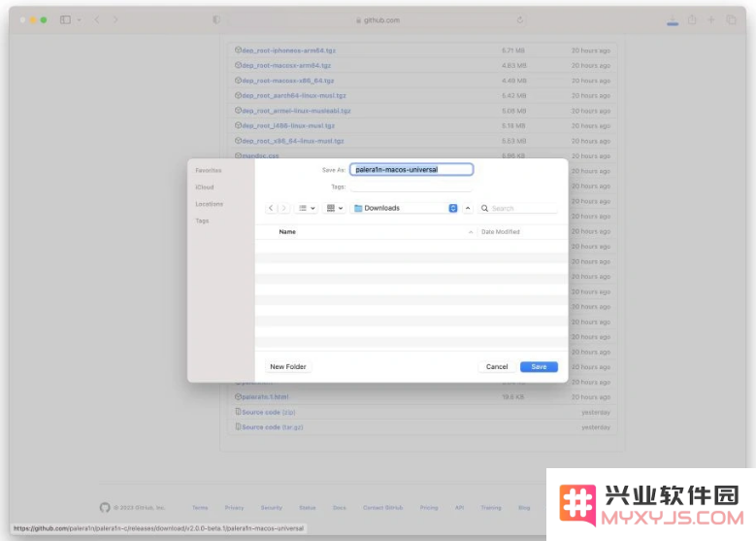Open Pricing footer link
Viewport: 756px width, 541px height.
[x=429, y=508]
